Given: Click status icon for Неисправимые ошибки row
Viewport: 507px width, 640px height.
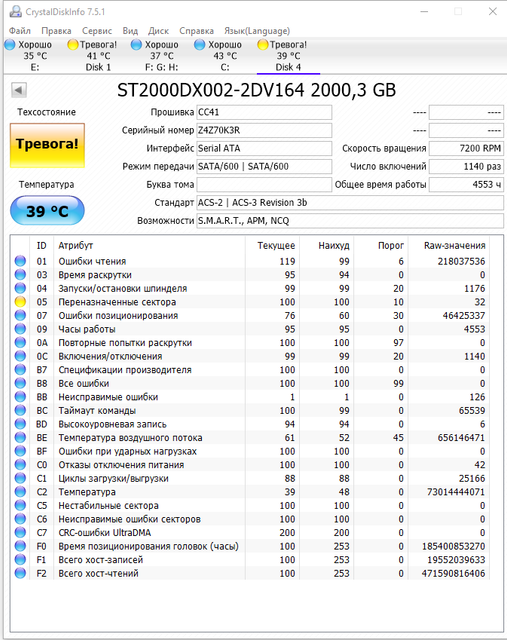Looking at the screenshot, I should pyautogui.click(x=20, y=397).
